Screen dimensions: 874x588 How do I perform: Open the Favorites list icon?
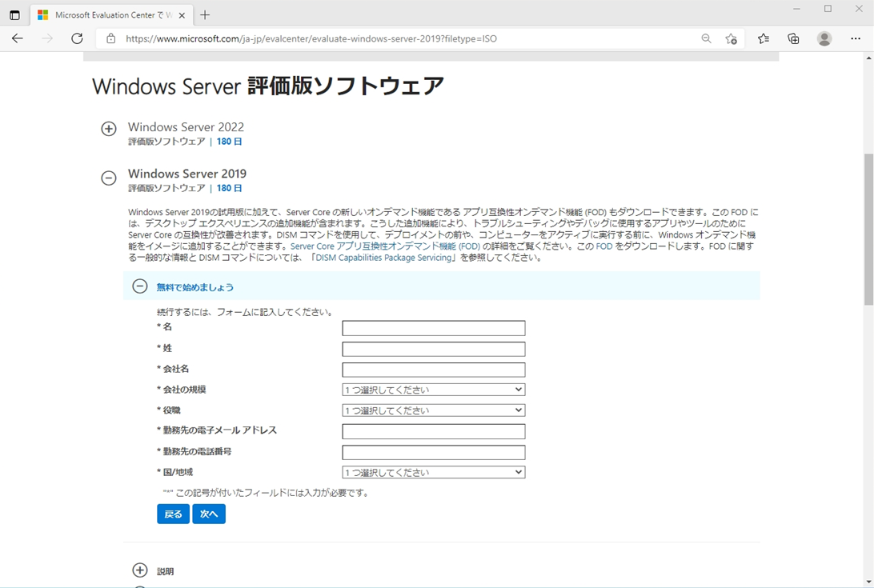764,38
